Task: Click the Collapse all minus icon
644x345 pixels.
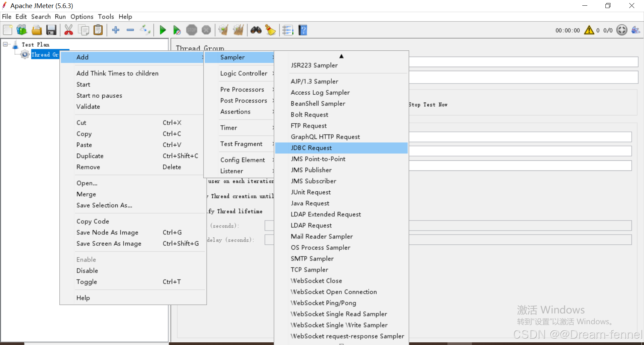Action: (x=130, y=30)
